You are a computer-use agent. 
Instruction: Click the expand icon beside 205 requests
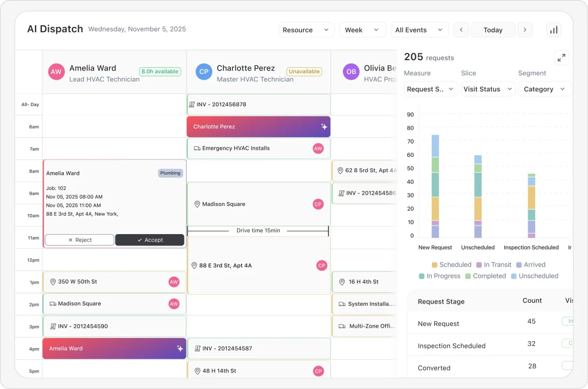pyautogui.click(x=561, y=57)
